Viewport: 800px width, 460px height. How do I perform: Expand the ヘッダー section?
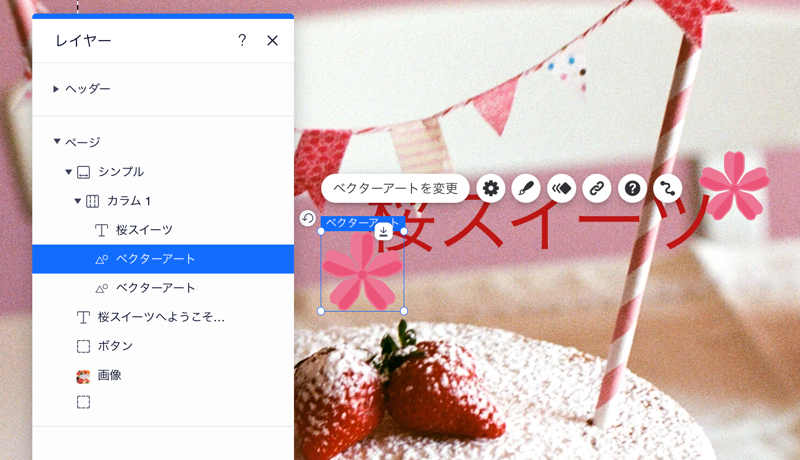coord(56,89)
